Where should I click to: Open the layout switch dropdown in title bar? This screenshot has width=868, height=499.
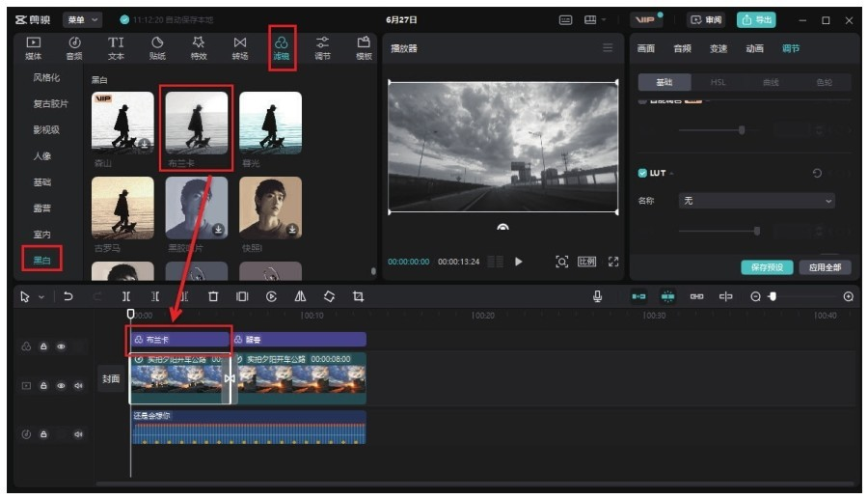594,20
